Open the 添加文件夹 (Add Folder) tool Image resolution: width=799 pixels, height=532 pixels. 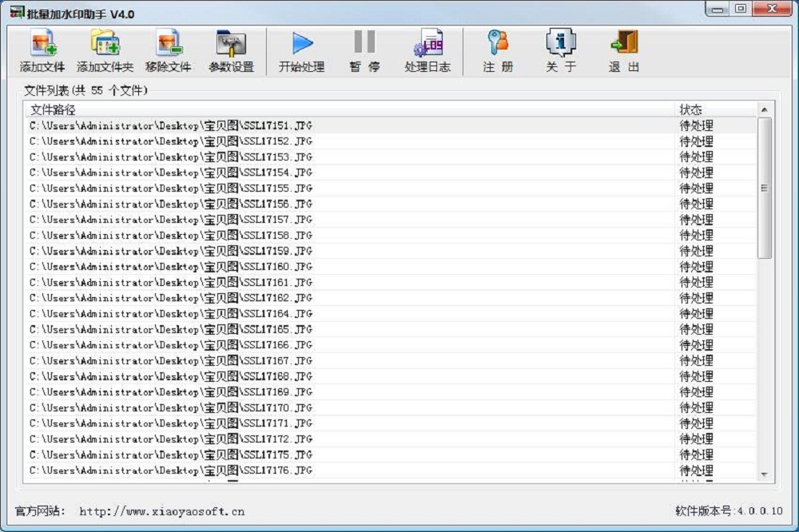click(x=105, y=43)
